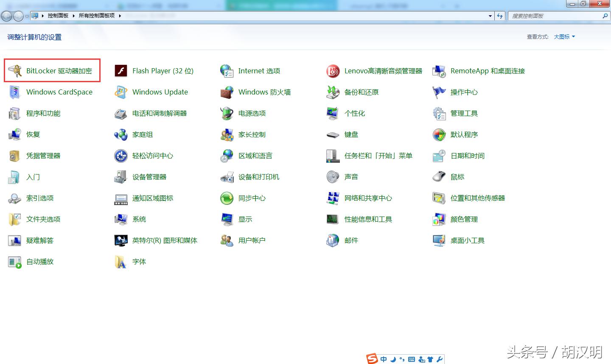
Task: Click 控制面板 in the breadcrumb path
Action: (x=58, y=16)
